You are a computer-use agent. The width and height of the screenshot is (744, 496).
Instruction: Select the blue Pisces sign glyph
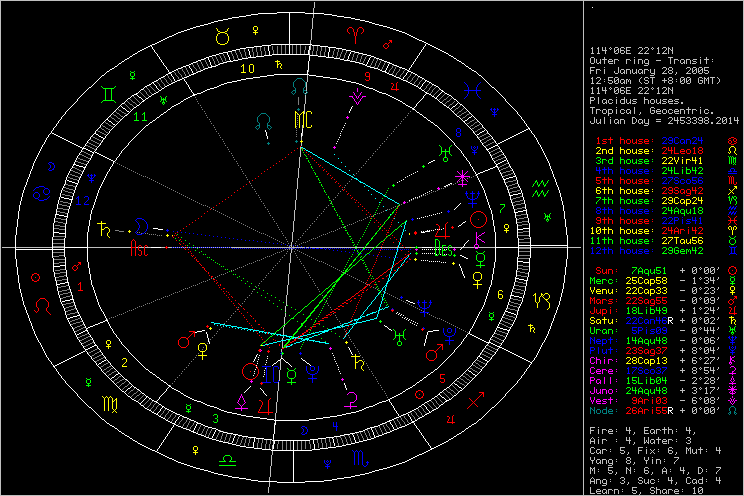pyautogui.click(x=480, y=89)
